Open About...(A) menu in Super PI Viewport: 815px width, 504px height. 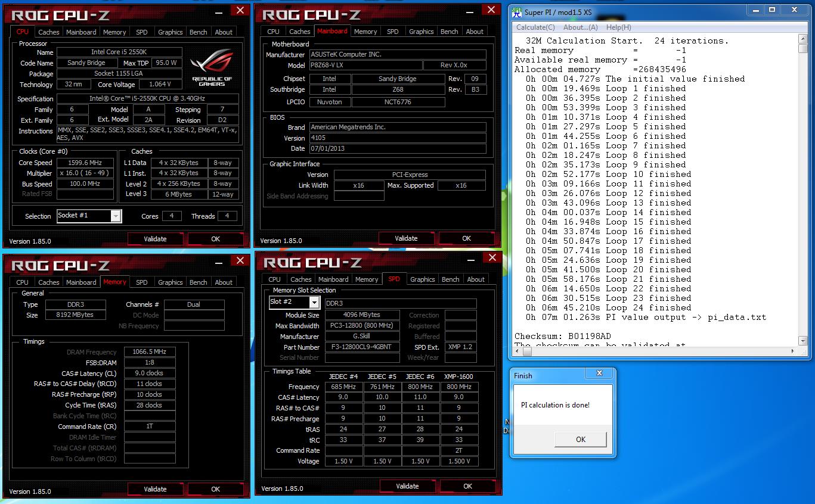581,27
